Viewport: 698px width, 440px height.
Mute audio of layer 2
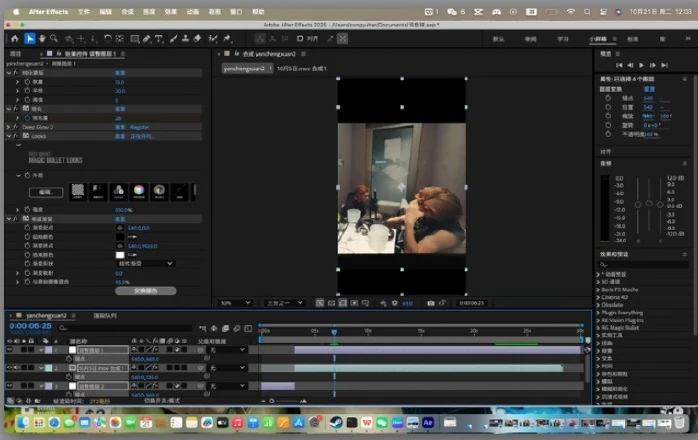17,367
